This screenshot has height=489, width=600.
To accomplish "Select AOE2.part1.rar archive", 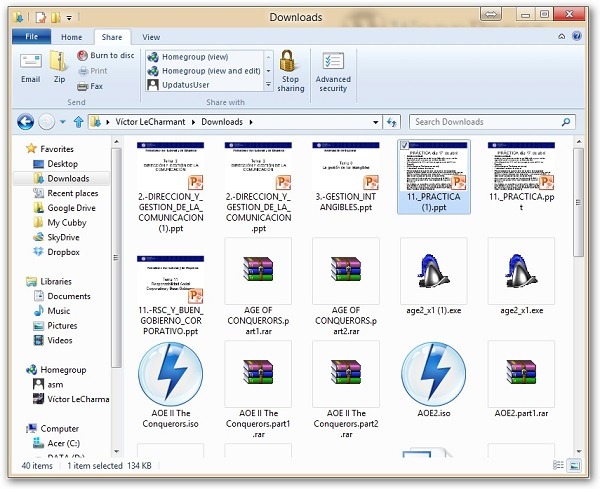I will click(521, 379).
